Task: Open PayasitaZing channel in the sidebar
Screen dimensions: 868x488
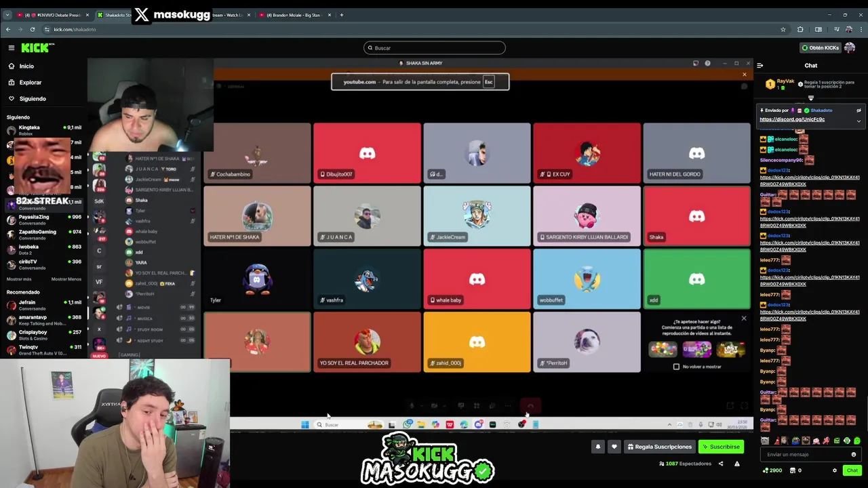Action: pos(44,220)
